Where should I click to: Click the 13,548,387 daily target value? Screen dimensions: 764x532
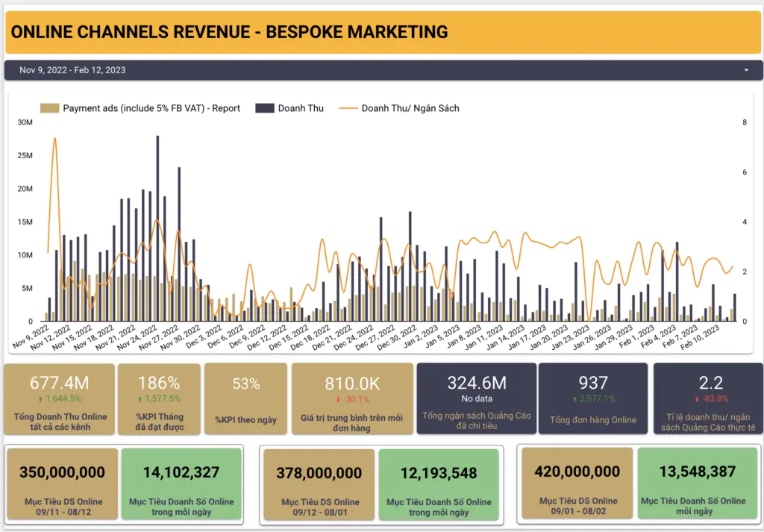click(x=698, y=472)
